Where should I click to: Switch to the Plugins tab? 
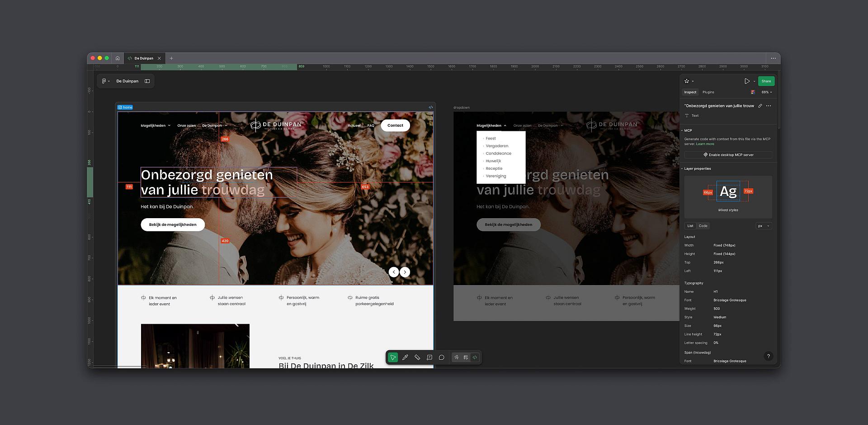point(708,92)
